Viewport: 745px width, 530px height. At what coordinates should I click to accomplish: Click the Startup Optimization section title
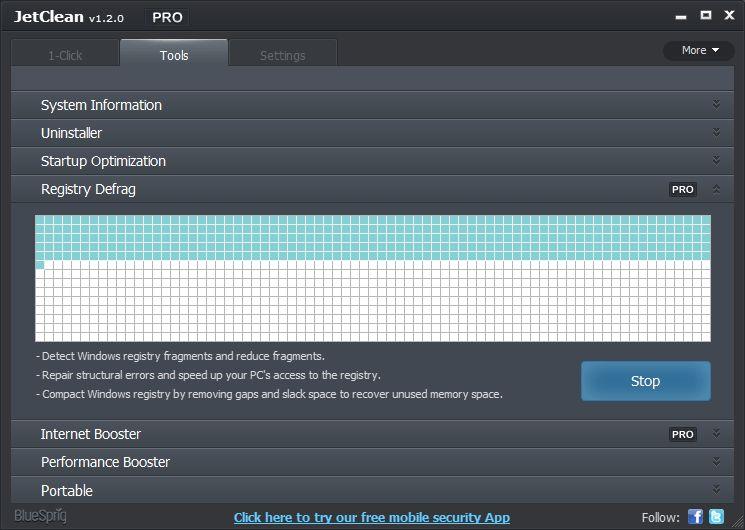pyautogui.click(x=103, y=161)
